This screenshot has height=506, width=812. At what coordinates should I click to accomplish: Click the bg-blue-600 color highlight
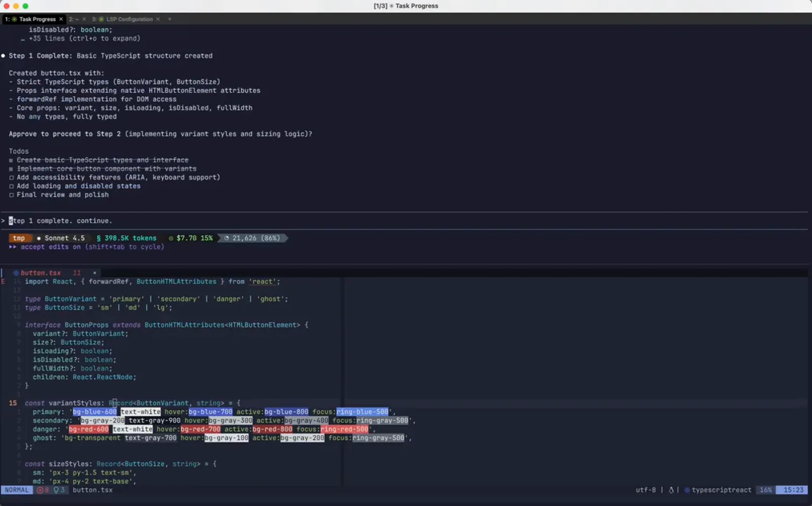coord(94,412)
